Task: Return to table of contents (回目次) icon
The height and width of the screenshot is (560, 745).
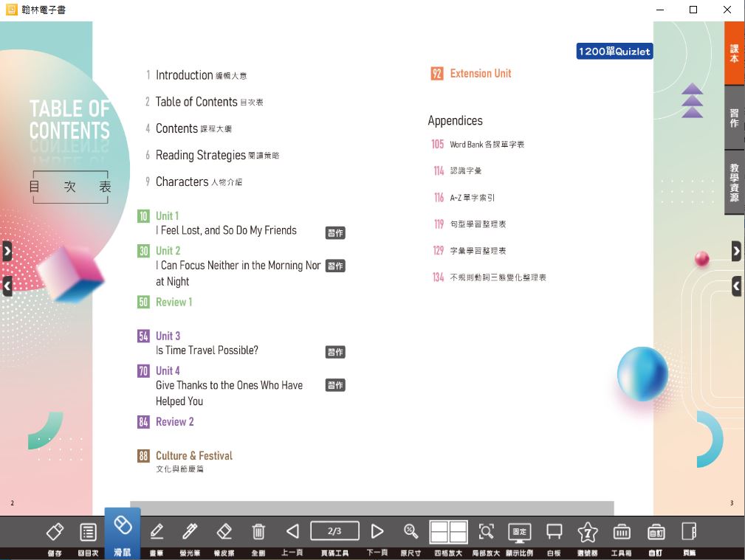Action: click(x=88, y=532)
